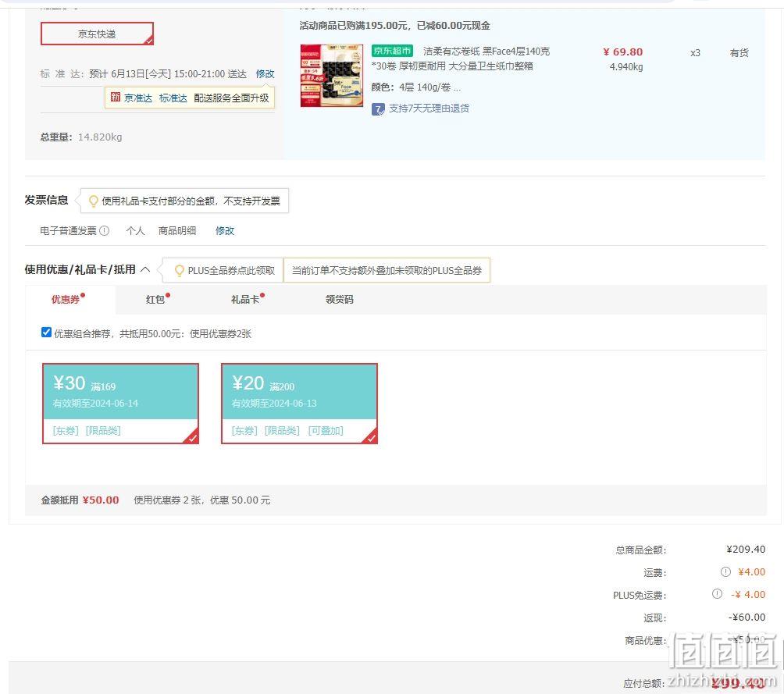The height and width of the screenshot is (694, 784).
Task: Click the lightbulb icon beside PLUS全品券
Action: pos(179,271)
